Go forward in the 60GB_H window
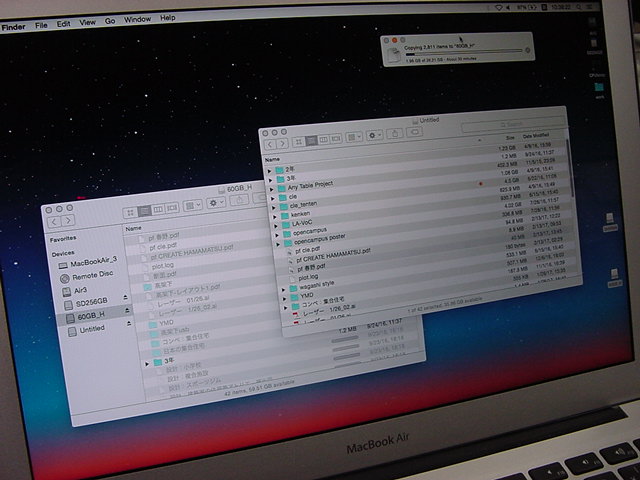 (x=68, y=220)
